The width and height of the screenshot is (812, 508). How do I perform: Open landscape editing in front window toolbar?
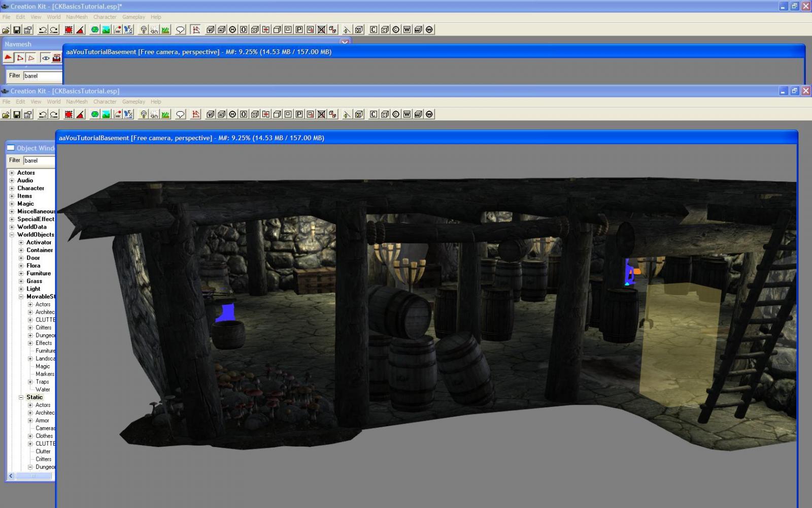point(106,115)
